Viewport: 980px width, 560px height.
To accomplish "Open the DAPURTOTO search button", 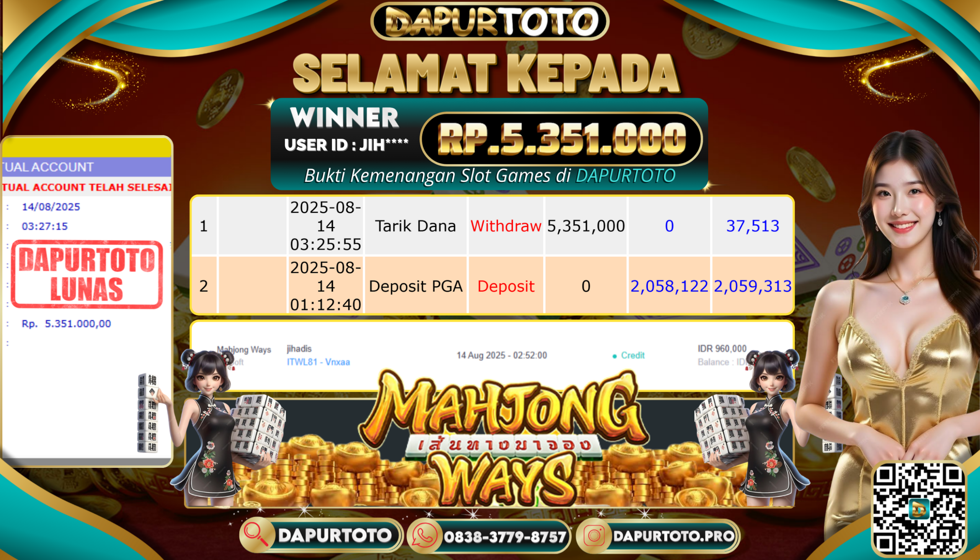I will [321, 536].
